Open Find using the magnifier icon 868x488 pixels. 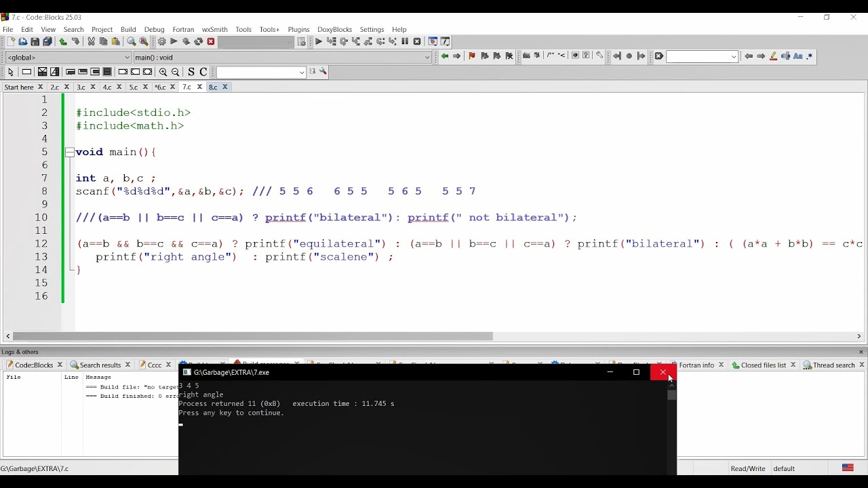132,42
